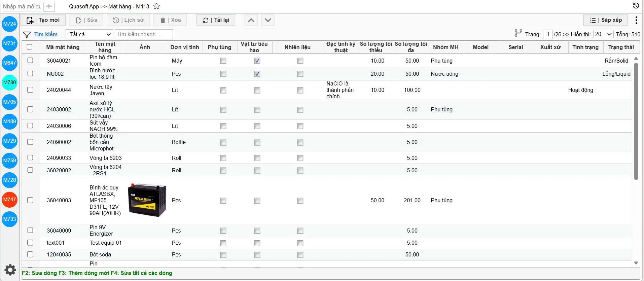This screenshot has width=644, height=281.
Task: Click the favorite star next to M113
Action: coord(156,6)
